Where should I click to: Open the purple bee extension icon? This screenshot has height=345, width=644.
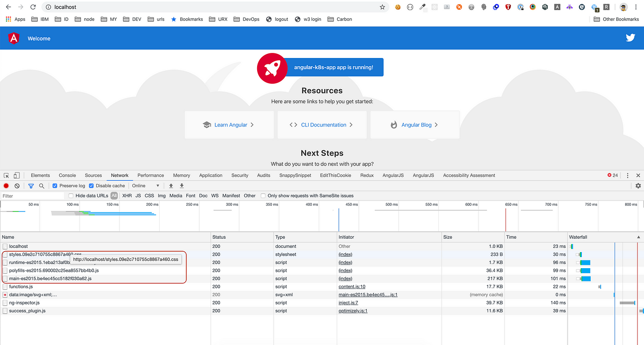(x=569, y=7)
